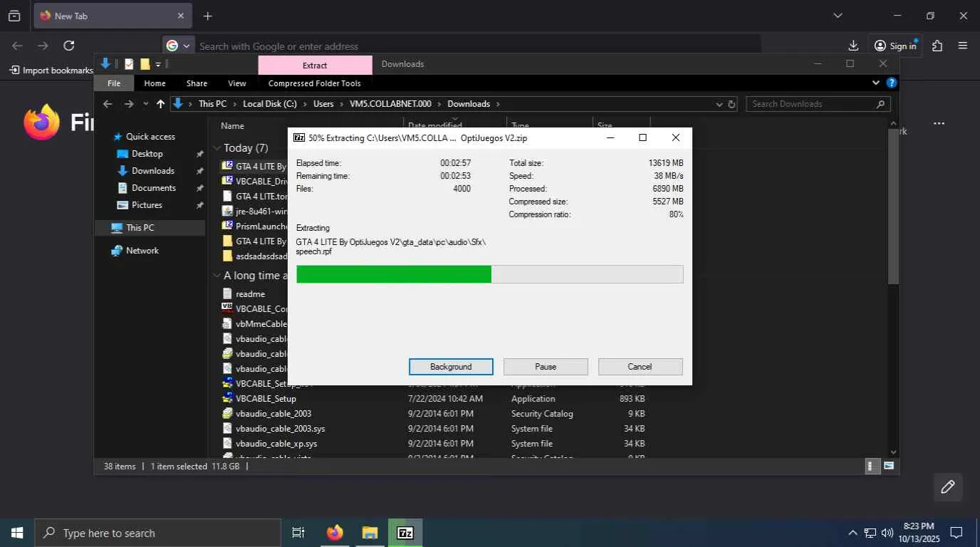Send the extraction to Background
The height and width of the screenshot is (547, 980).
tap(451, 367)
